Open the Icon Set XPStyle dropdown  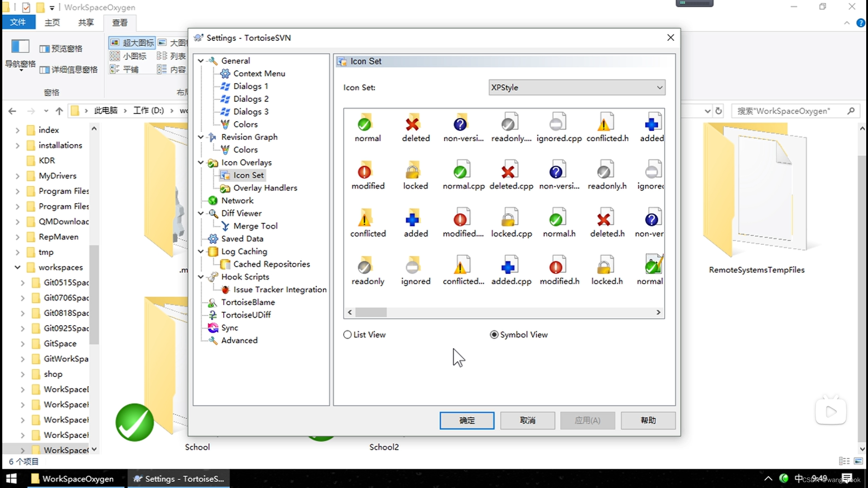(x=577, y=87)
